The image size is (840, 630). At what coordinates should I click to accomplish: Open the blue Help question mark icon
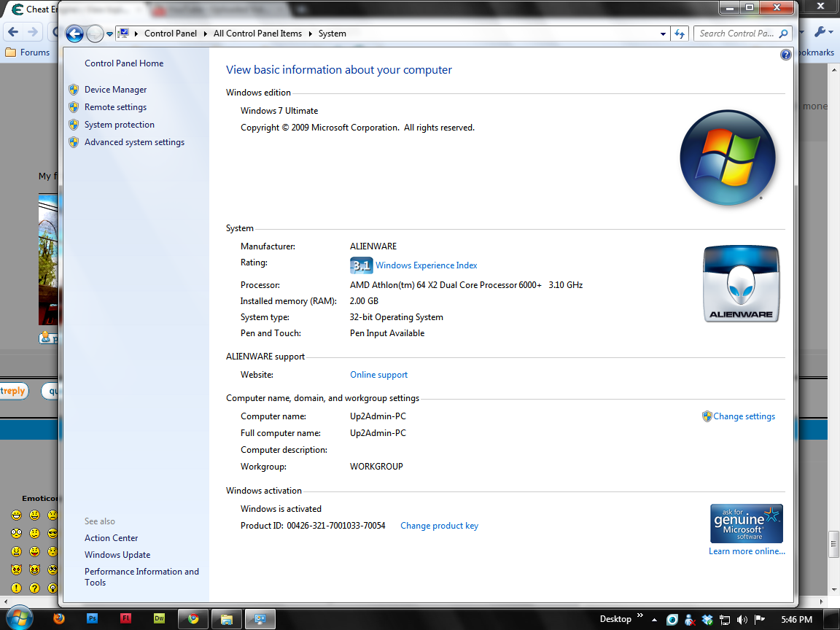pyautogui.click(x=785, y=54)
